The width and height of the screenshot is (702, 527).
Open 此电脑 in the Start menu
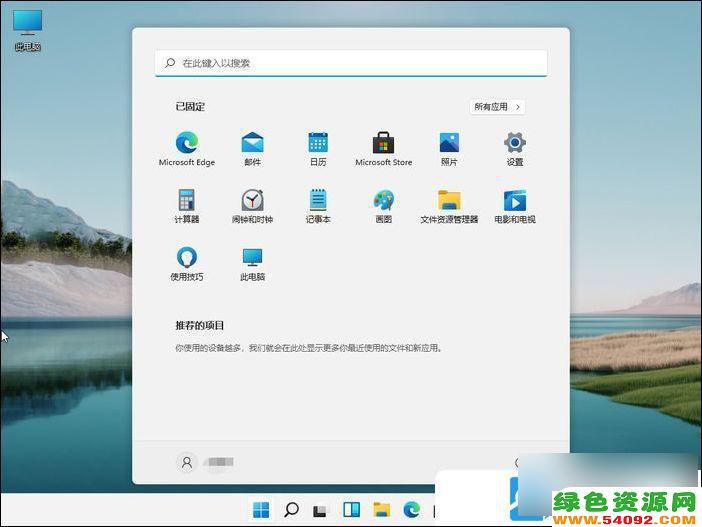click(253, 264)
